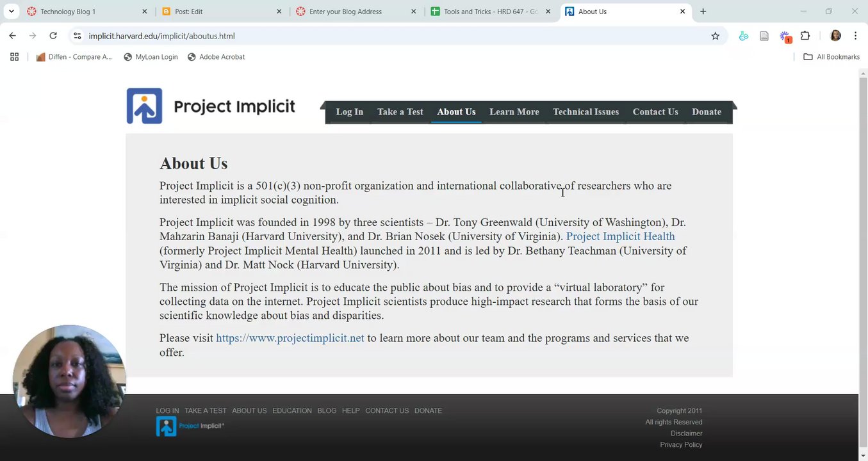Viewport: 868px width, 461px height.
Task: Close the About Us tab
Action: 682,12
